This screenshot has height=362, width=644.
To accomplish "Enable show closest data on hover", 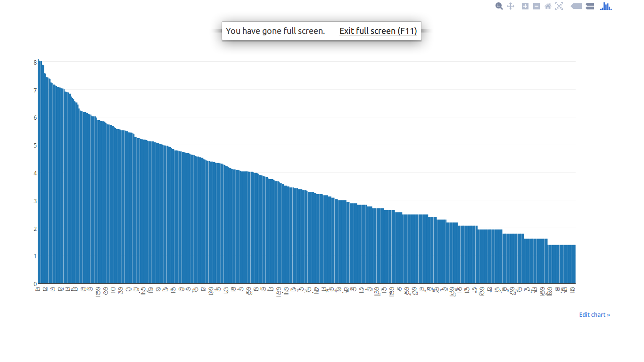I will 576,6.
